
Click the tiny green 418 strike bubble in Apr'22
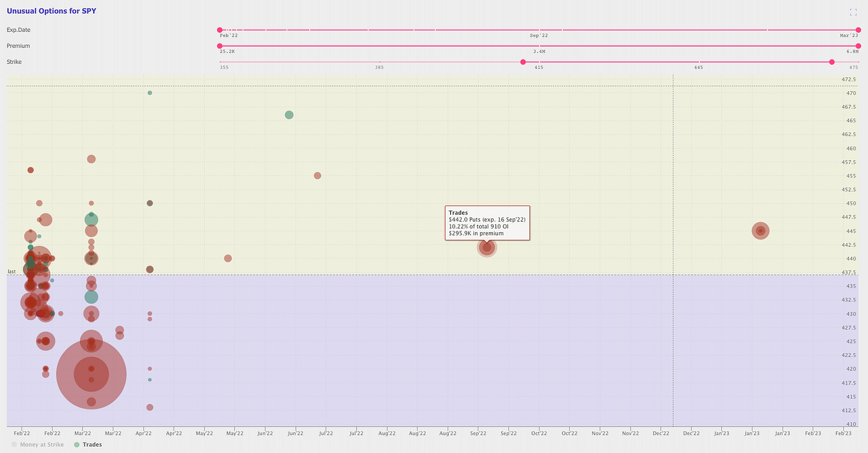(150, 380)
